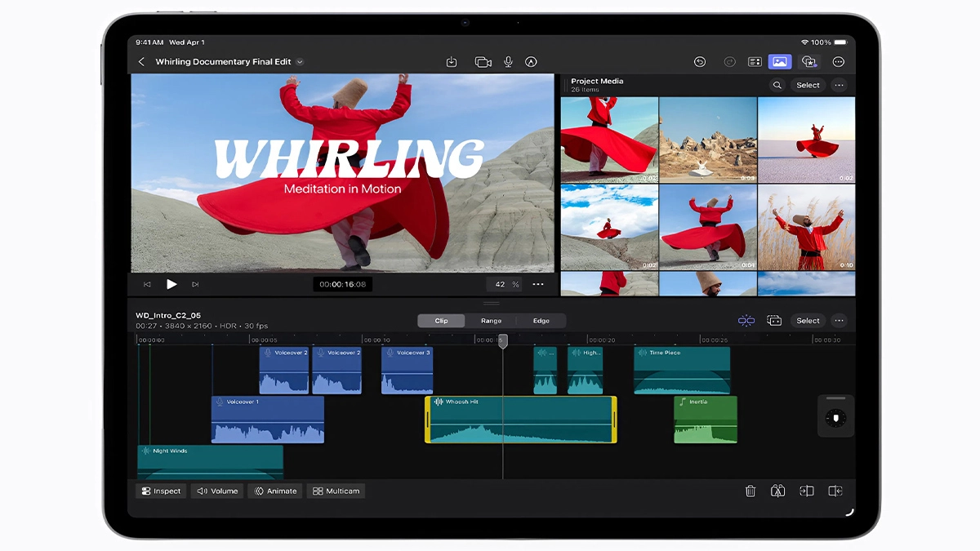Open the viewer's three-dot options menu

[537, 284]
